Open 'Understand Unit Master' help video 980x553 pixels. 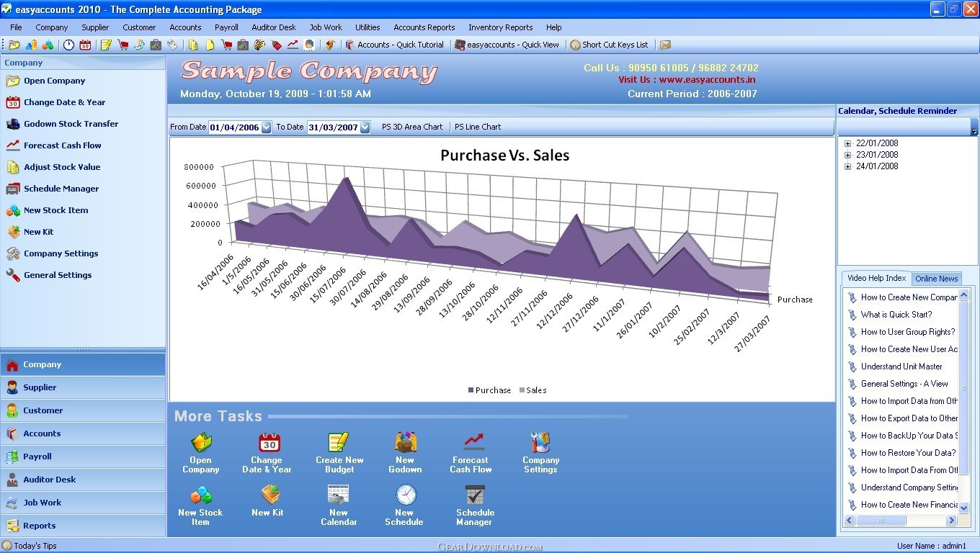coord(901,367)
